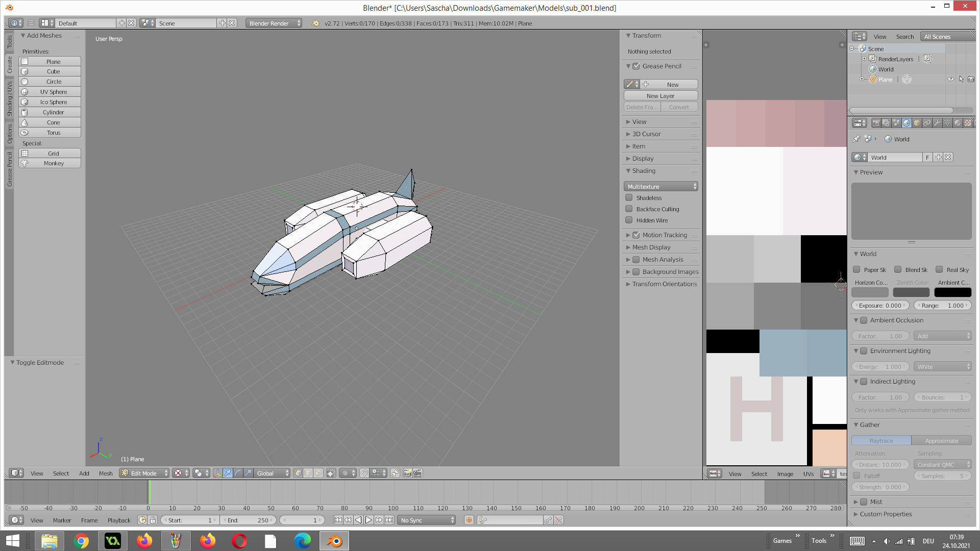Image resolution: width=980 pixels, height=551 pixels.
Task: Click the record auto-keyframe button
Action: (469, 520)
